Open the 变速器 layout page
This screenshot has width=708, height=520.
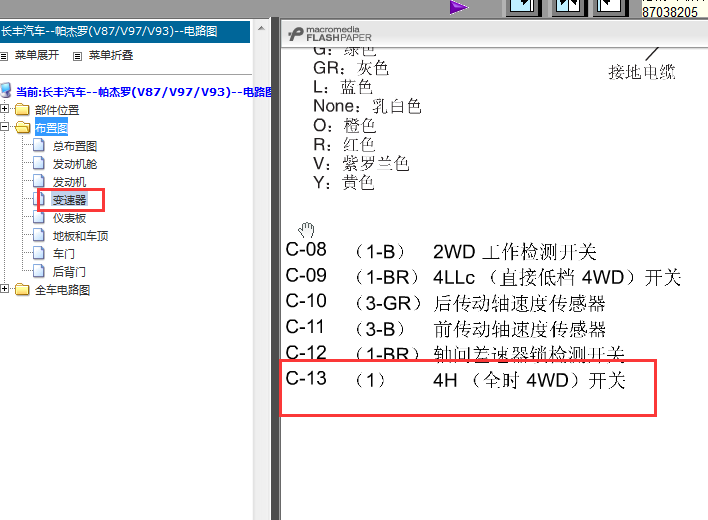point(69,200)
